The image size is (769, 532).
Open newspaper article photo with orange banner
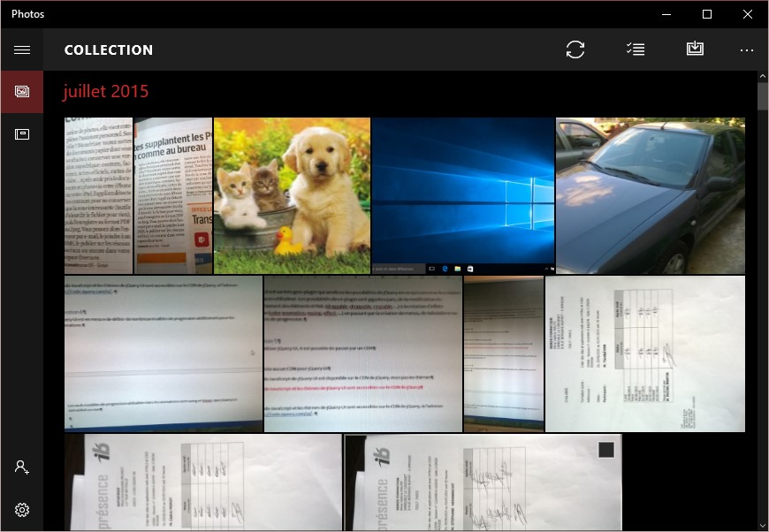pyautogui.click(x=173, y=195)
